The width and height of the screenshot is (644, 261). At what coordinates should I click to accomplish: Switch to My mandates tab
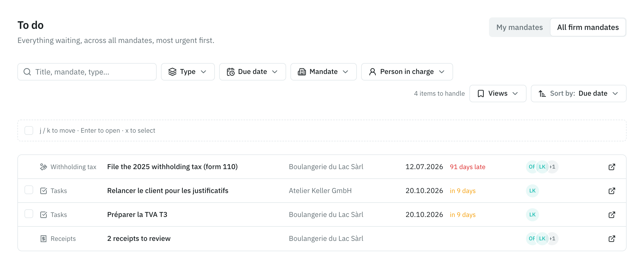tap(519, 27)
